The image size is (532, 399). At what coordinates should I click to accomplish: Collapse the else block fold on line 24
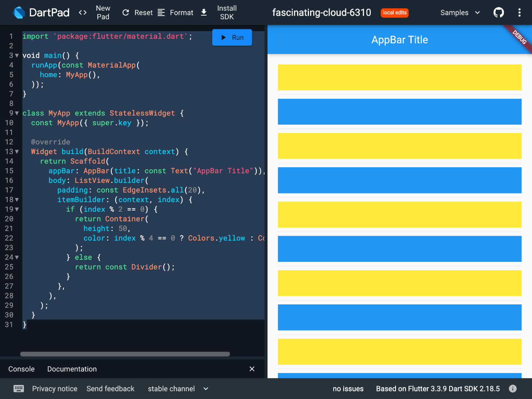coord(17,257)
